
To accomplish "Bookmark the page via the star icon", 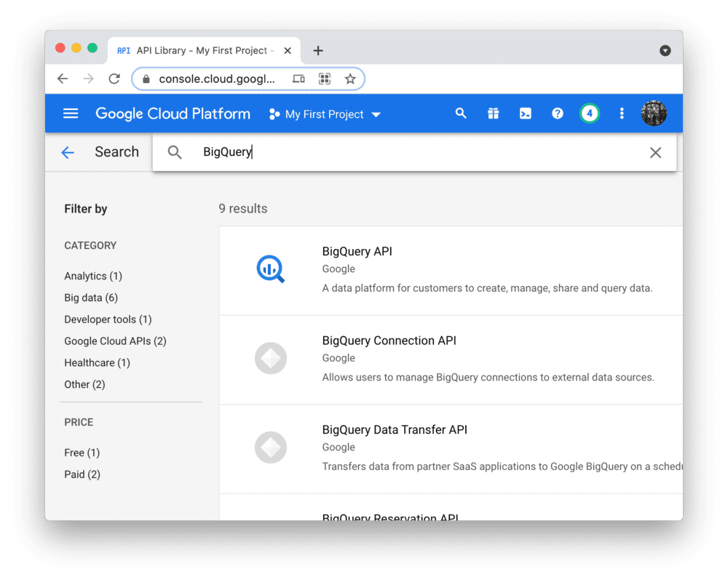I will point(350,79).
